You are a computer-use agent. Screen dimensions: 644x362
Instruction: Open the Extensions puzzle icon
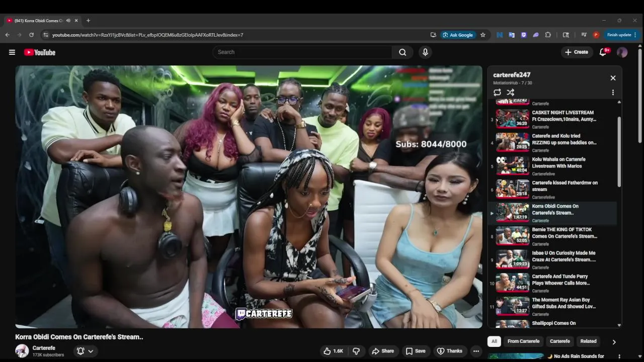pos(548,35)
